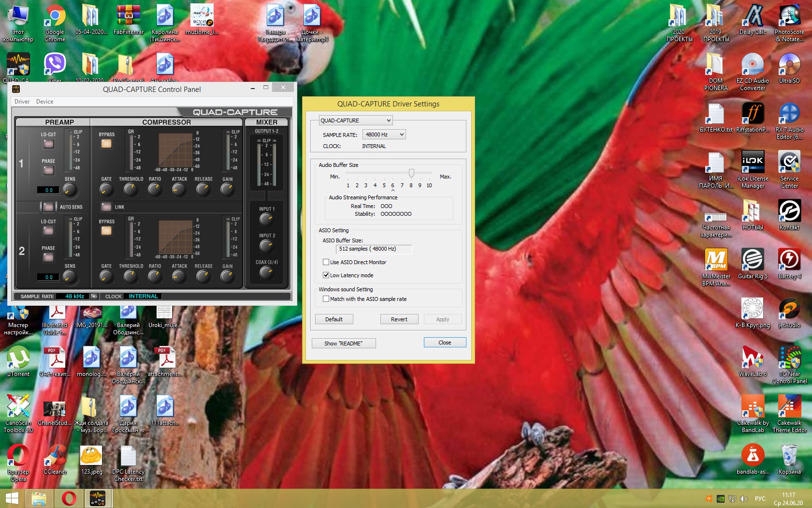Click the COAX (3/4) mixer knob
The height and width of the screenshot is (508, 812).
pyautogui.click(x=266, y=273)
